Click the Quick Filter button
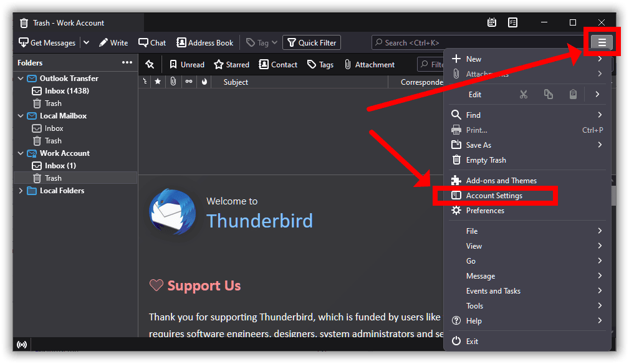629x364 pixels. pyautogui.click(x=311, y=43)
